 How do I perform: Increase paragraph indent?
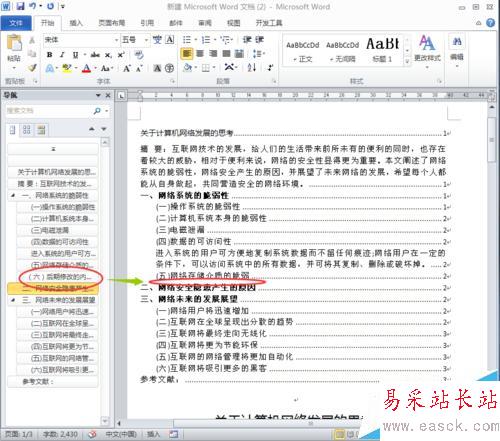pos(260,40)
